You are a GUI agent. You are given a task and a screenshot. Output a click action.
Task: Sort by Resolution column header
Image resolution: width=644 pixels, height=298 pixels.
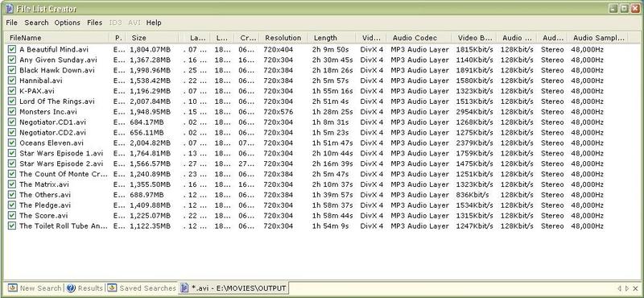(x=283, y=38)
